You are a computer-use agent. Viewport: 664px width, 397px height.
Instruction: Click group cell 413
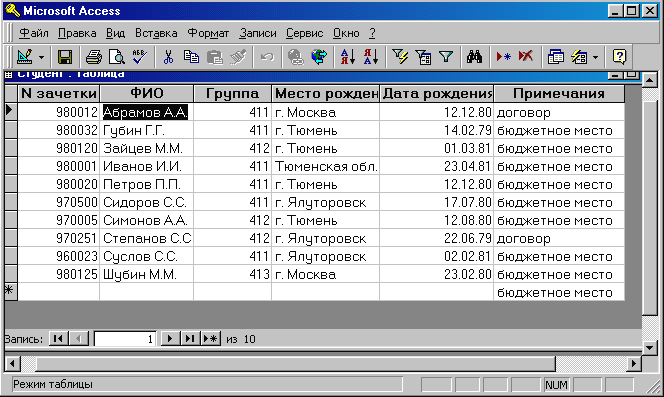(x=232, y=274)
